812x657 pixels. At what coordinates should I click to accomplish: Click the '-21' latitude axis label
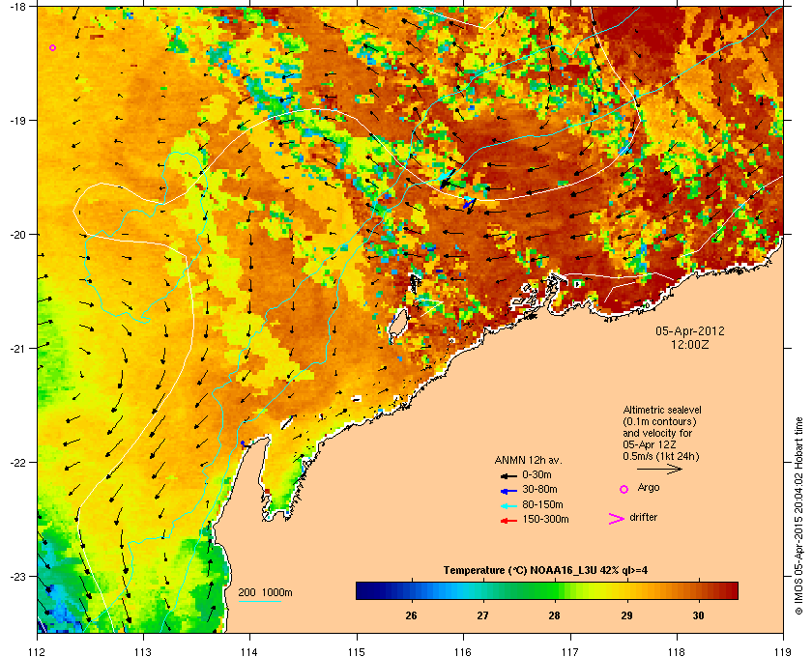click(16, 349)
